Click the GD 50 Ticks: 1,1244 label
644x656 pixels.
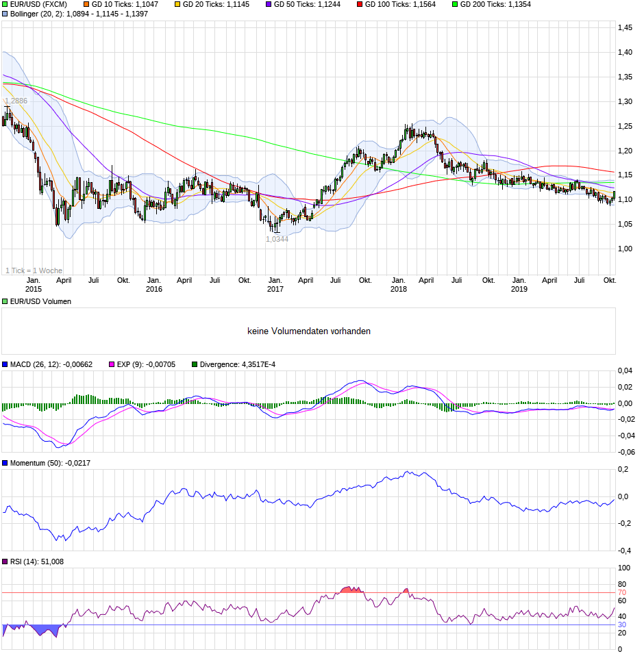pos(307,4)
